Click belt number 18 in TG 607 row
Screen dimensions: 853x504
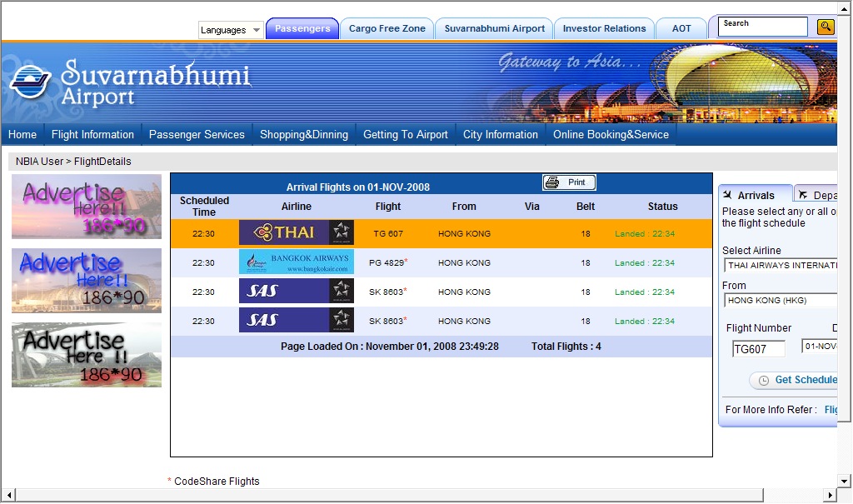click(586, 233)
